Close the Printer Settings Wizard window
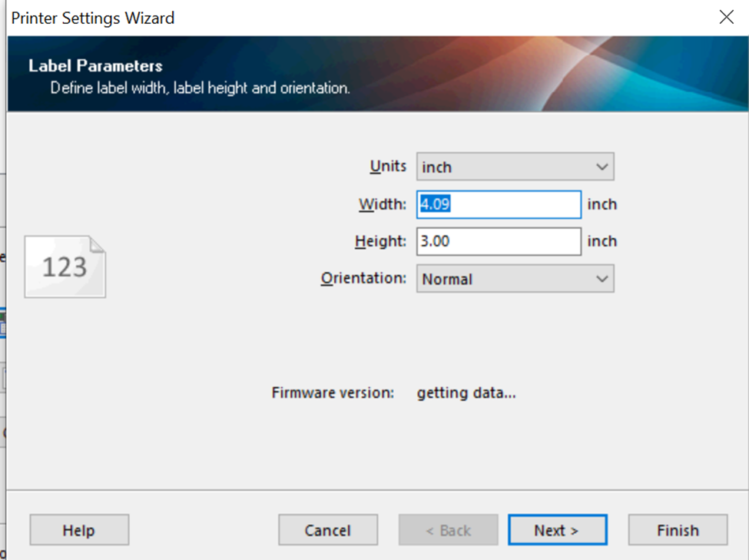 pyautogui.click(x=726, y=17)
